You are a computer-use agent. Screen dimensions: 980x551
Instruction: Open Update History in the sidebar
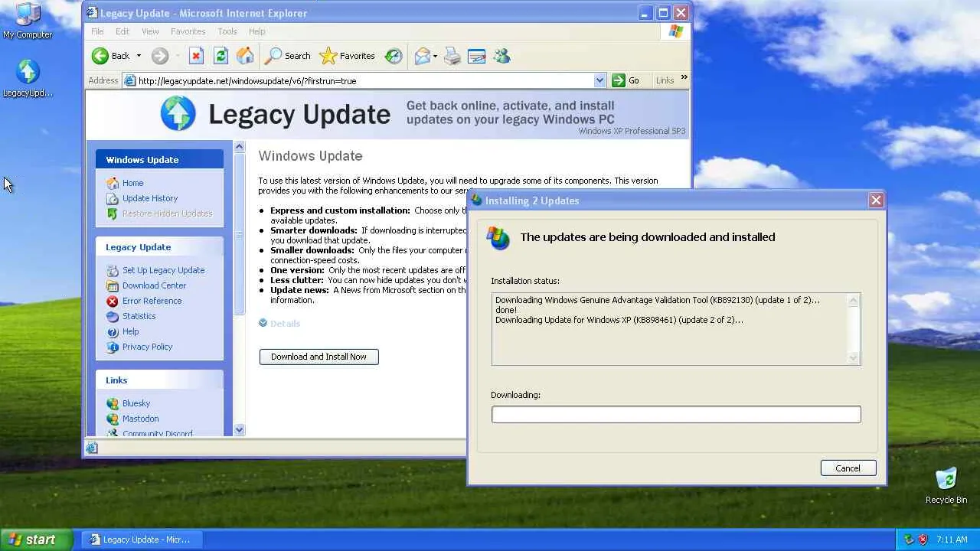click(x=150, y=198)
